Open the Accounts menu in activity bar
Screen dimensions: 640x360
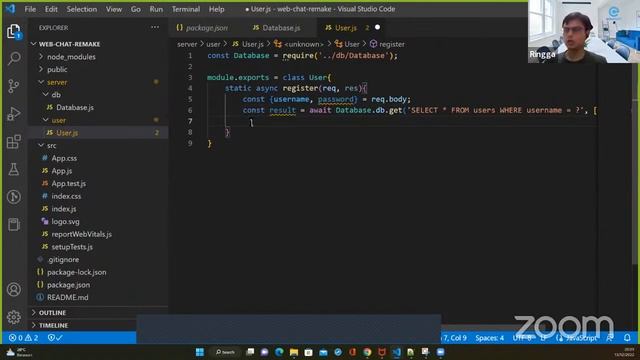coord(14,289)
